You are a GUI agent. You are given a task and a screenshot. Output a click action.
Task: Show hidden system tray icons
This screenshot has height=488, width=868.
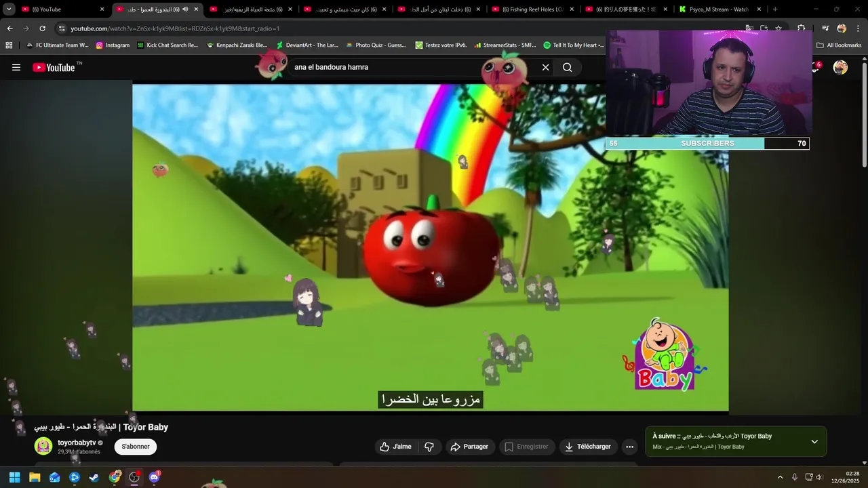[x=780, y=477]
